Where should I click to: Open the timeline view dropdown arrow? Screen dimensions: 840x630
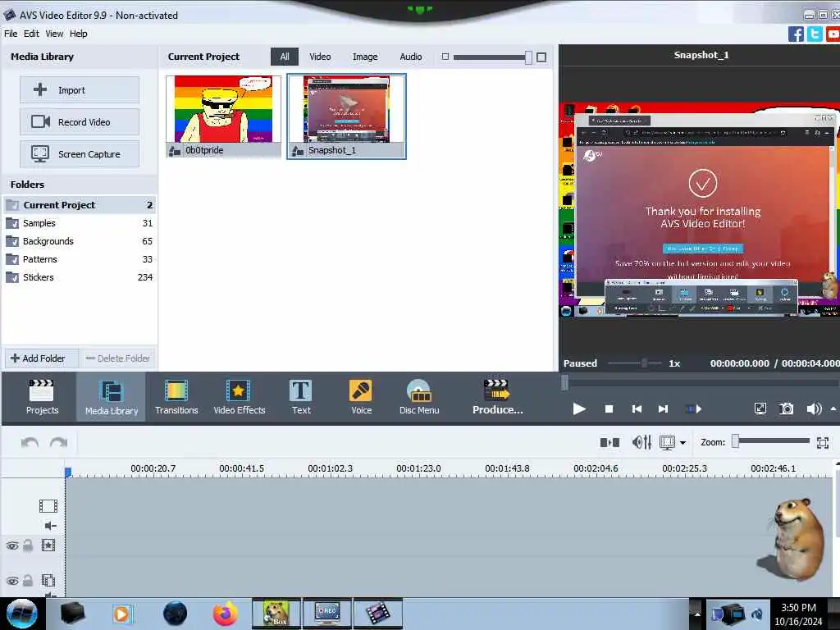coord(683,443)
